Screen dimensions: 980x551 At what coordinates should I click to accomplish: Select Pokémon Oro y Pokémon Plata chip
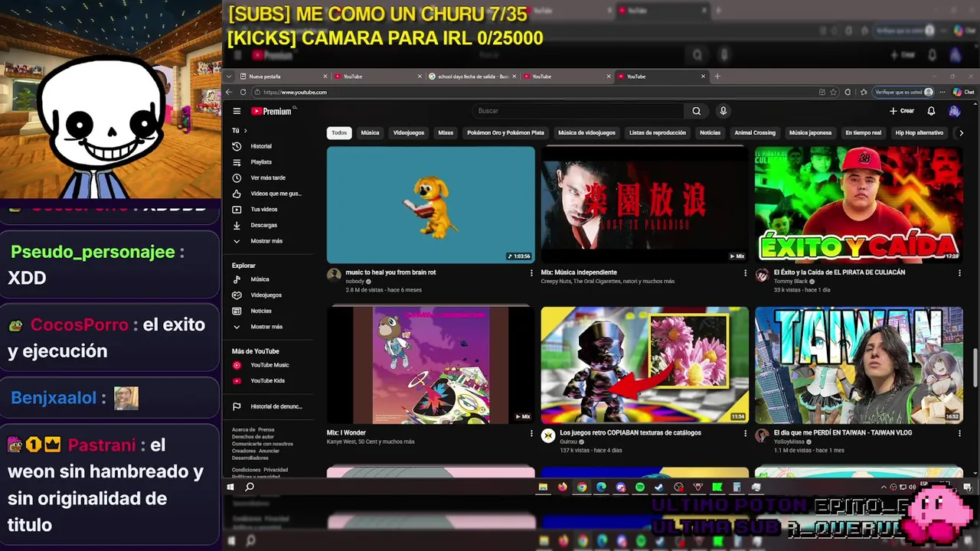pyautogui.click(x=505, y=132)
